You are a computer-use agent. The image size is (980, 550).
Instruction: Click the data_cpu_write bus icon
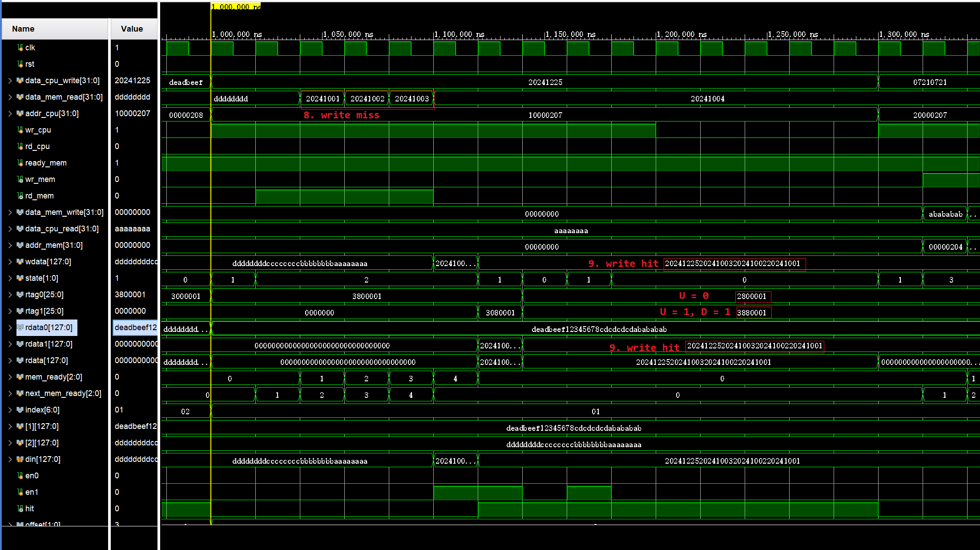click(20, 81)
